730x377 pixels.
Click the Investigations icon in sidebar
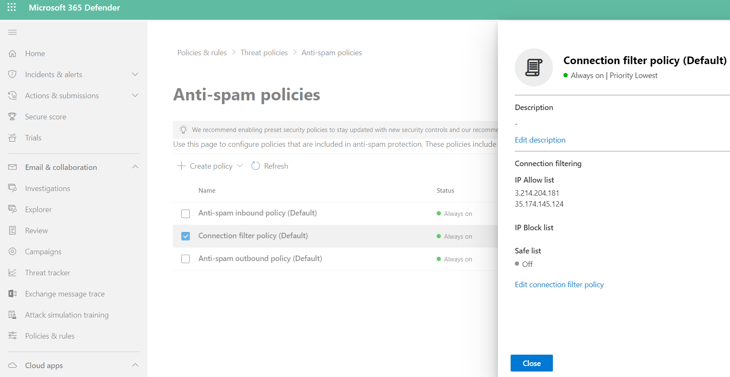pos(13,188)
